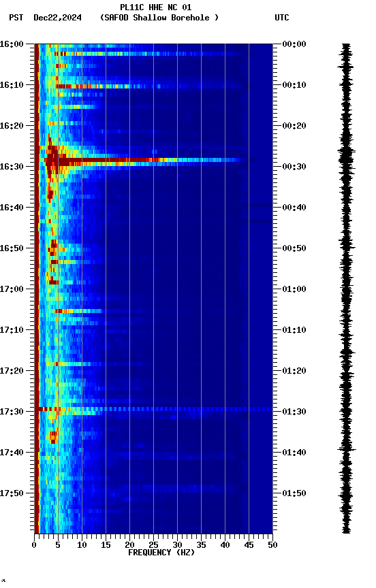Viewport: 376px width, 588px height.
Task: Click the 00:40 UTC time label
Action: pyautogui.click(x=294, y=208)
